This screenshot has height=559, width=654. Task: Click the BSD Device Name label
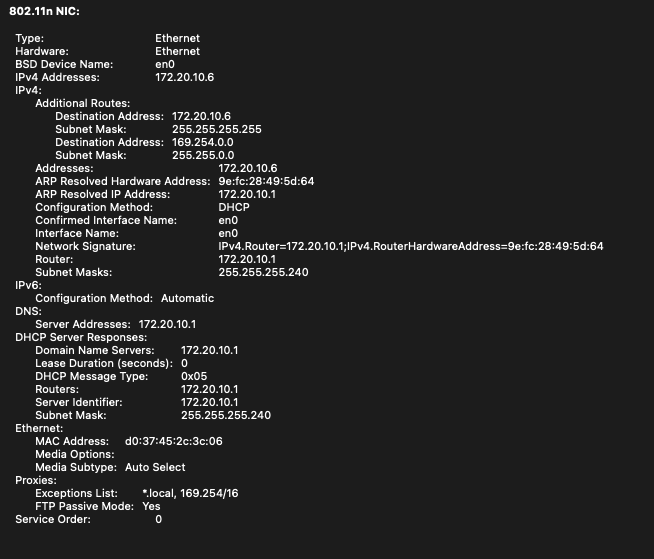[57, 64]
